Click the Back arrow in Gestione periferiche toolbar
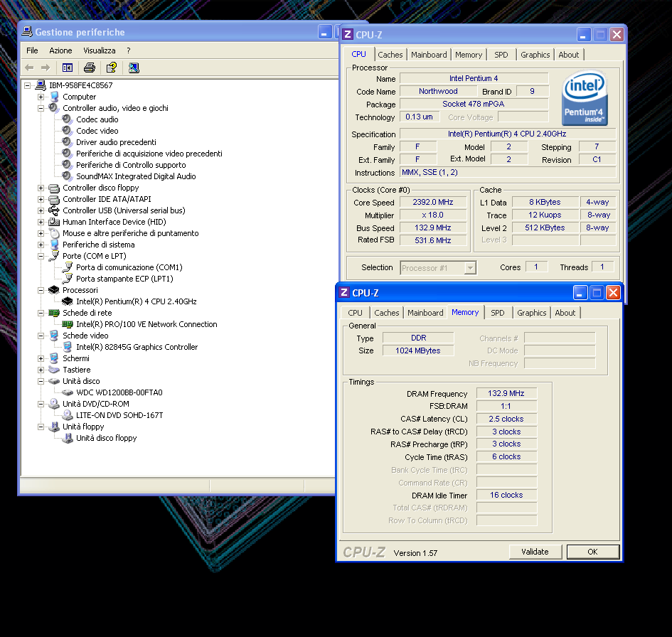Image resolution: width=672 pixels, height=637 pixels. (30, 68)
